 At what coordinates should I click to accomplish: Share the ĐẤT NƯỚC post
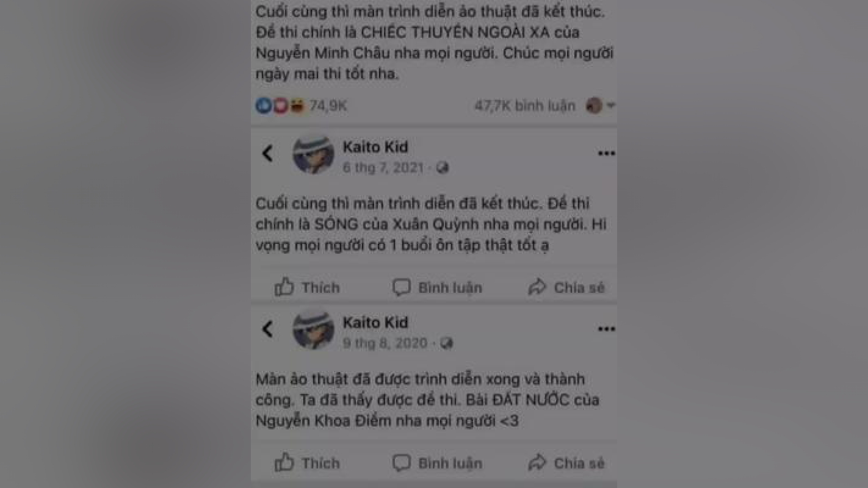(x=566, y=463)
